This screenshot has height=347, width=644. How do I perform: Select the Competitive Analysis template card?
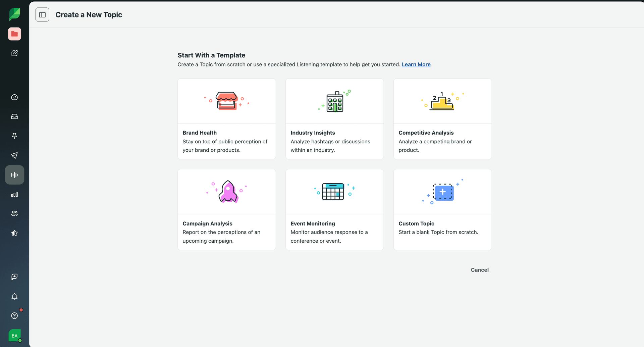pyautogui.click(x=442, y=119)
